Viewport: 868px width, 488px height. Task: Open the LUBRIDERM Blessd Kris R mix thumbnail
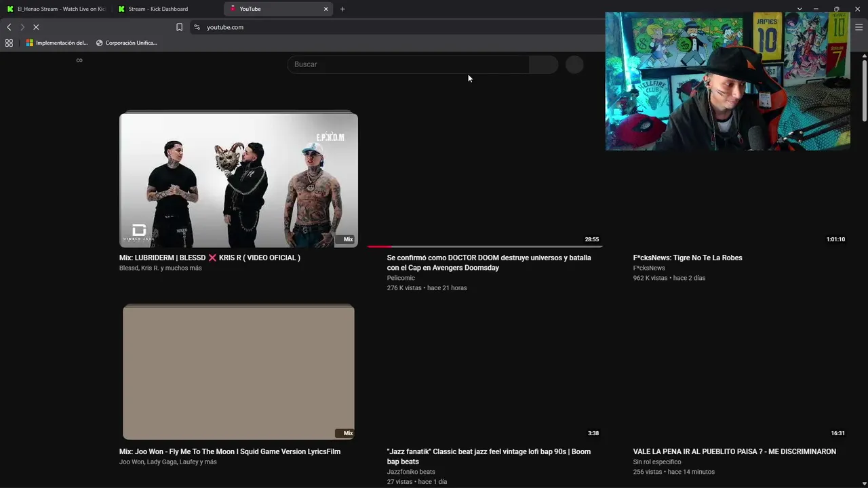pos(239,180)
